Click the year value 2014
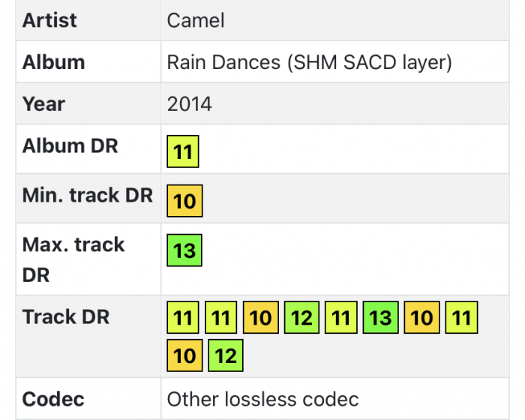 point(190,103)
